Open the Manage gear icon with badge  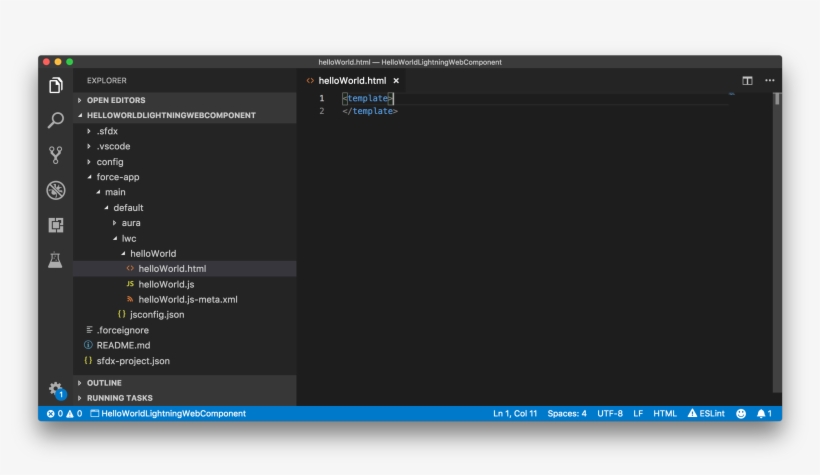coord(56,390)
